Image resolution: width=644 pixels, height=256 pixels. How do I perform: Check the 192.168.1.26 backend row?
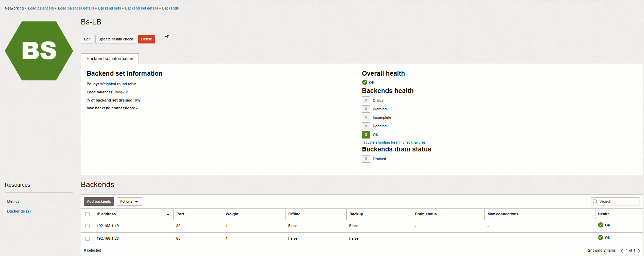(87, 239)
